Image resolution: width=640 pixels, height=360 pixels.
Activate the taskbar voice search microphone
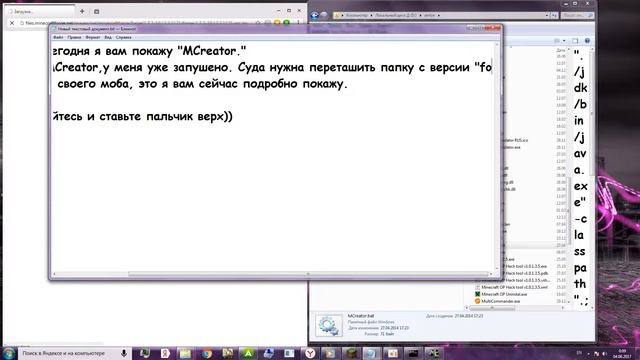point(124,353)
